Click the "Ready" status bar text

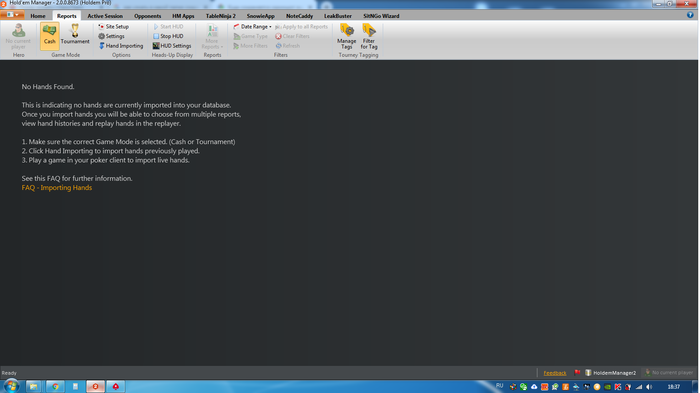pyautogui.click(x=9, y=373)
